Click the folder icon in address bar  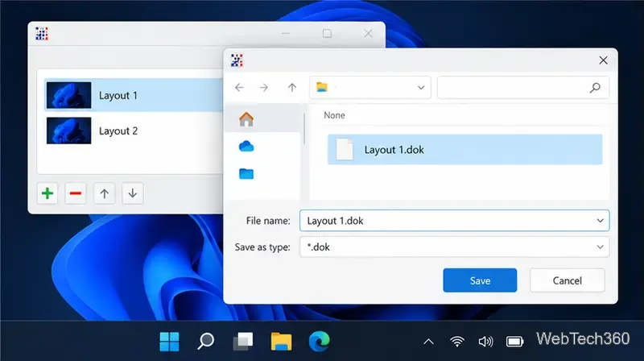tap(322, 87)
